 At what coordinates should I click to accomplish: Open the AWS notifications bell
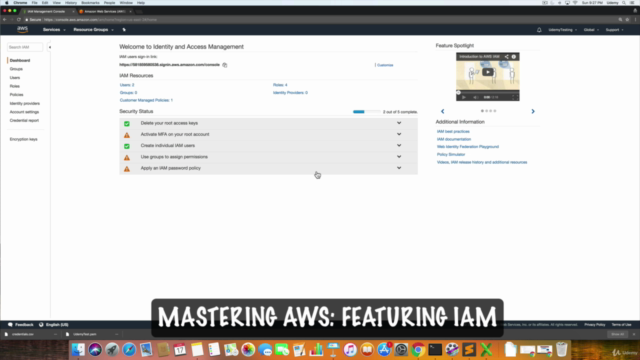pyautogui.click(x=539, y=30)
